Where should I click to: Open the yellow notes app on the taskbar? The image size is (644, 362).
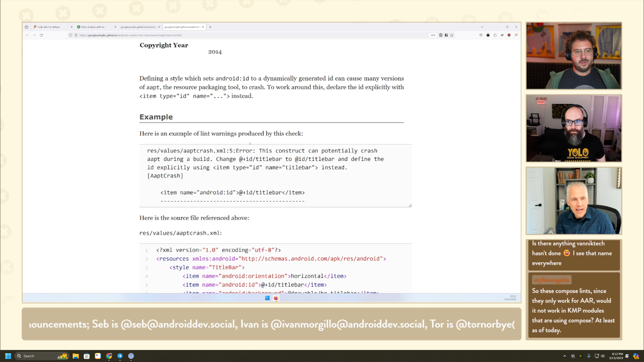(x=98, y=356)
